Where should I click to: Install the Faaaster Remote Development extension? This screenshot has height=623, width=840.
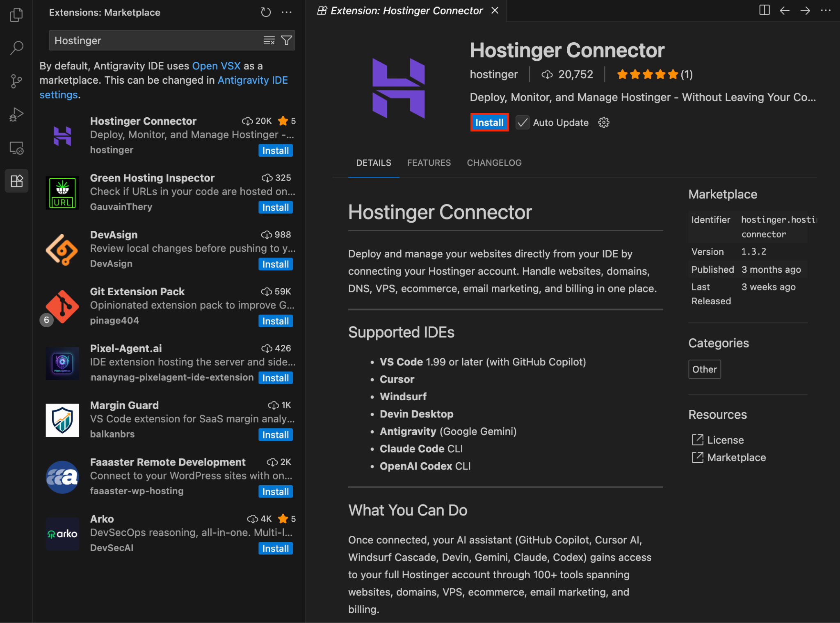click(275, 491)
